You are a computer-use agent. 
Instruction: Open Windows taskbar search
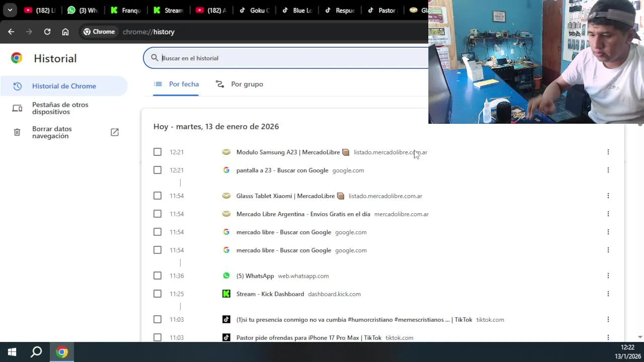point(36,352)
